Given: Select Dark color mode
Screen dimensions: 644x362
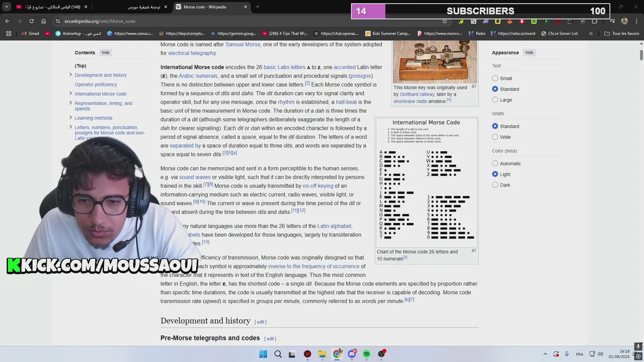Looking at the screenshot, I should (x=495, y=185).
